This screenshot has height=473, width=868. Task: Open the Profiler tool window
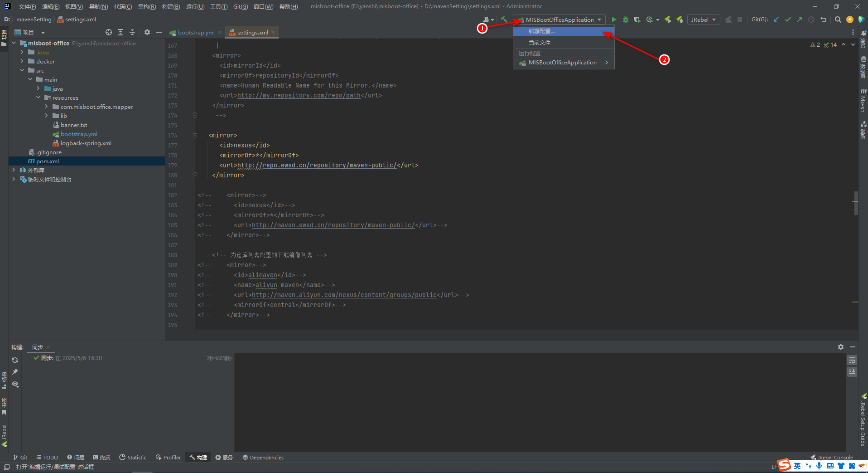(x=168, y=458)
